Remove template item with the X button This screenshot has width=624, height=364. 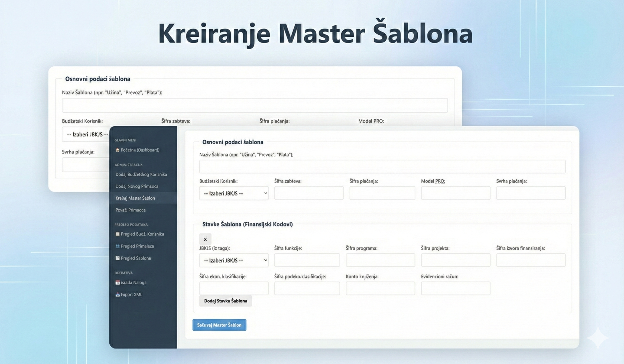205,239
